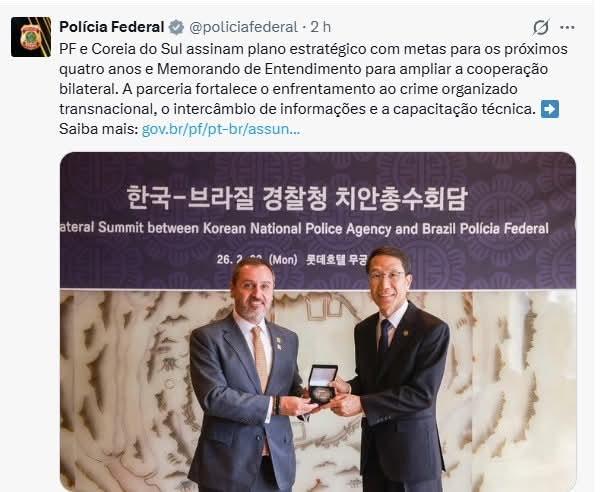
Task: Open the Polícia Federal profile avatar
Action: click(x=31, y=37)
